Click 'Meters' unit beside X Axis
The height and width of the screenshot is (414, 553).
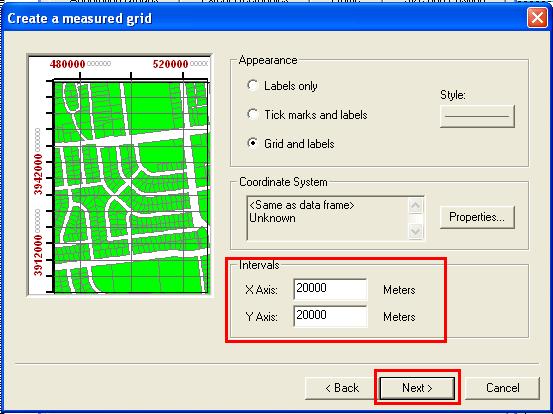tap(399, 290)
